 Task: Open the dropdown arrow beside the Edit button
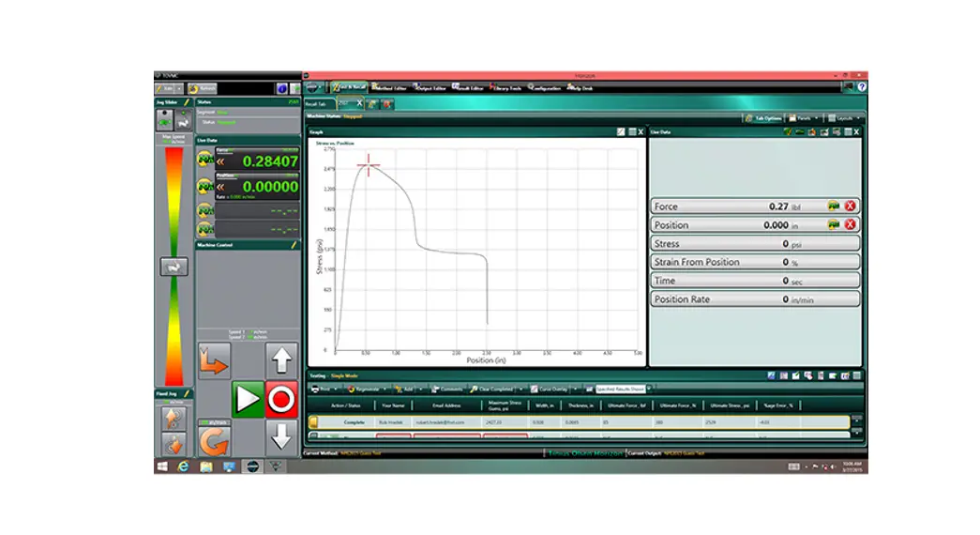179,89
